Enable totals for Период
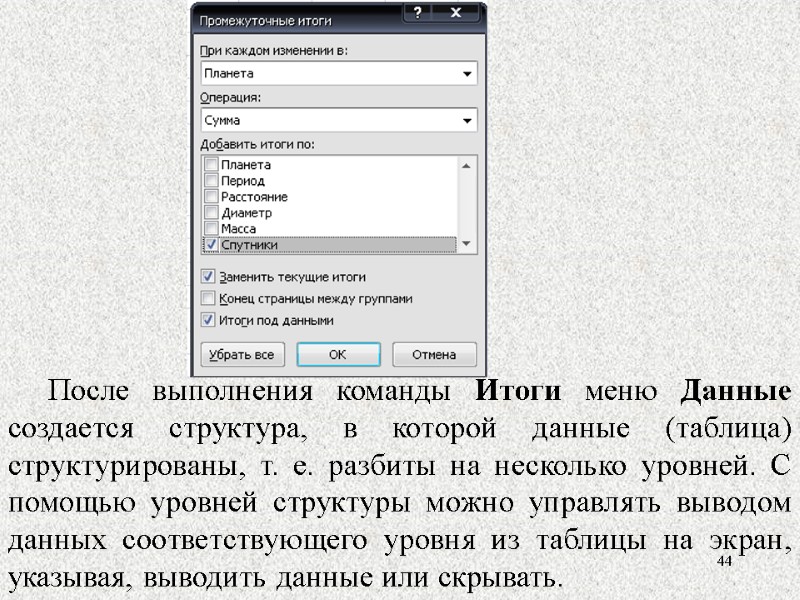 point(211,181)
